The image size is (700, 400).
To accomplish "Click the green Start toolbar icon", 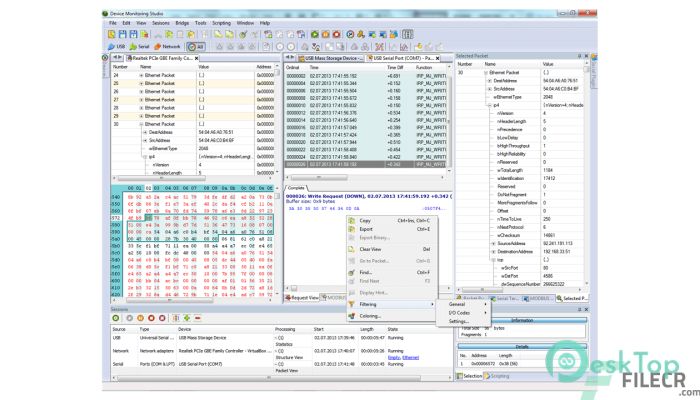I will pos(315,34).
